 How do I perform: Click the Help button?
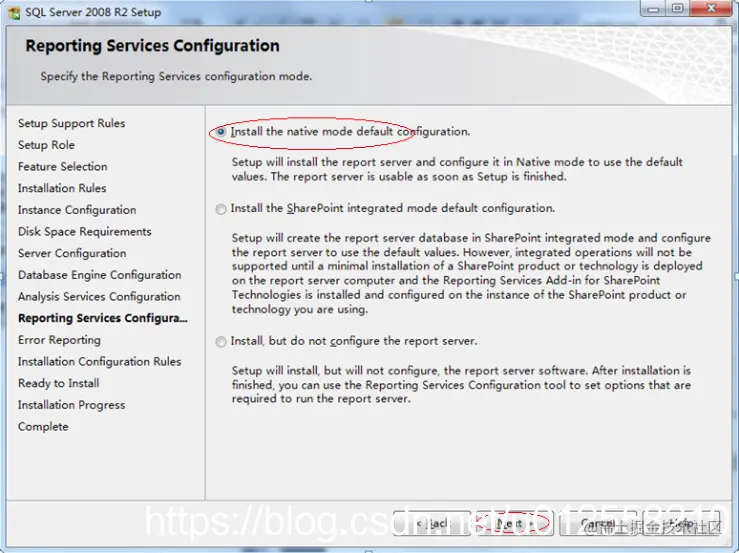(x=681, y=523)
